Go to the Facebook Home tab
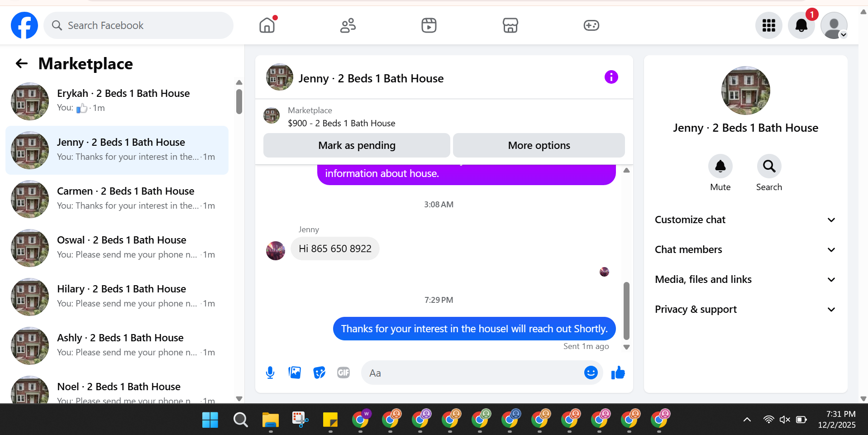Viewport: 868px width, 435px height. [x=267, y=25]
